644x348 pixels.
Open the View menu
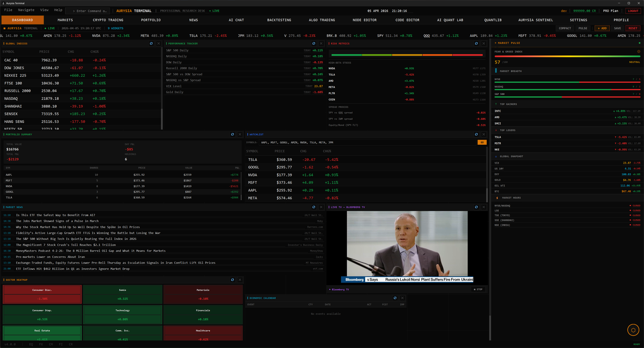(x=44, y=10)
